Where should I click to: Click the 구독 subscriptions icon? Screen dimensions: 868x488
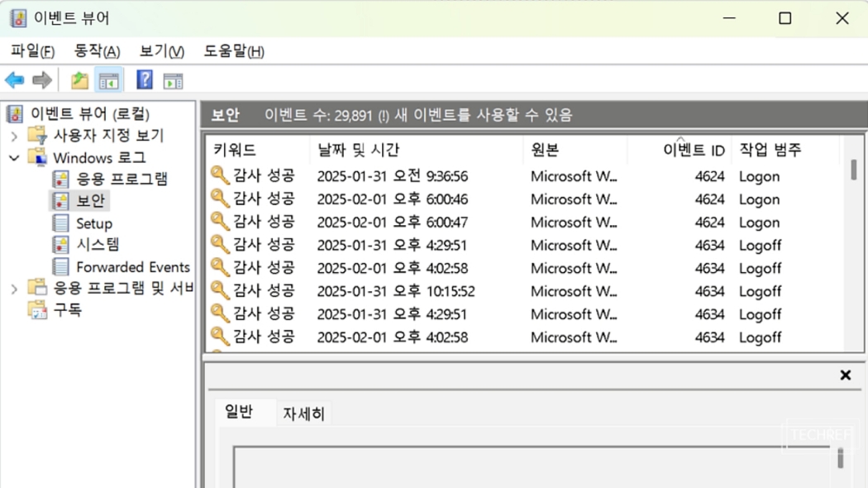pos(38,309)
